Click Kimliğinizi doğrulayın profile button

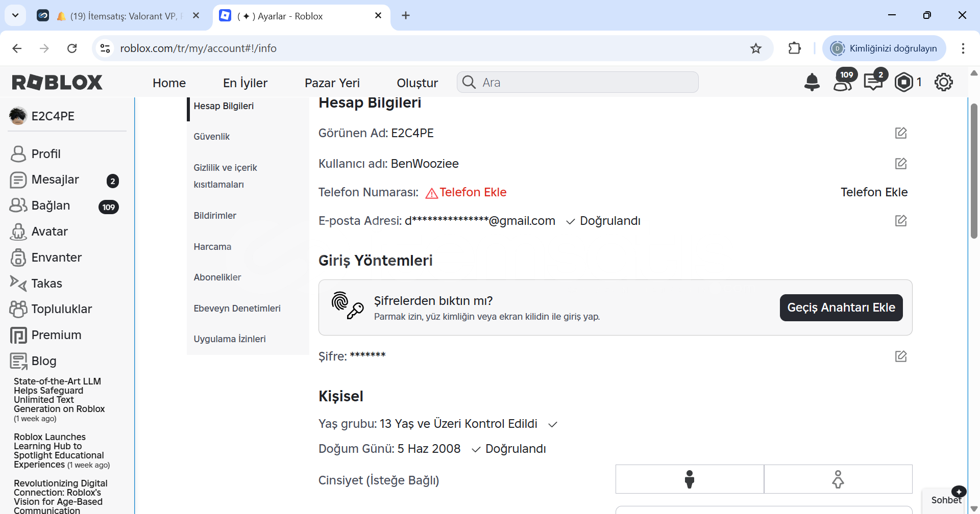click(884, 48)
